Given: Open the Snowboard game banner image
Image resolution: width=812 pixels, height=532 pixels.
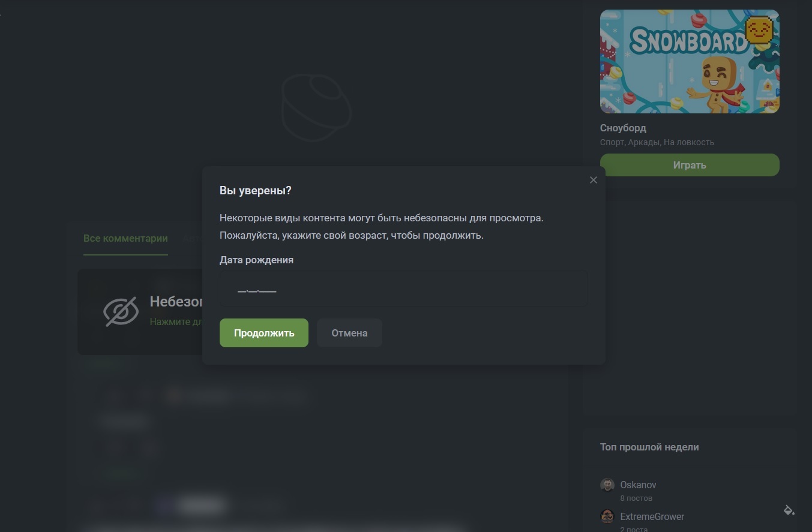Looking at the screenshot, I should coord(690,61).
